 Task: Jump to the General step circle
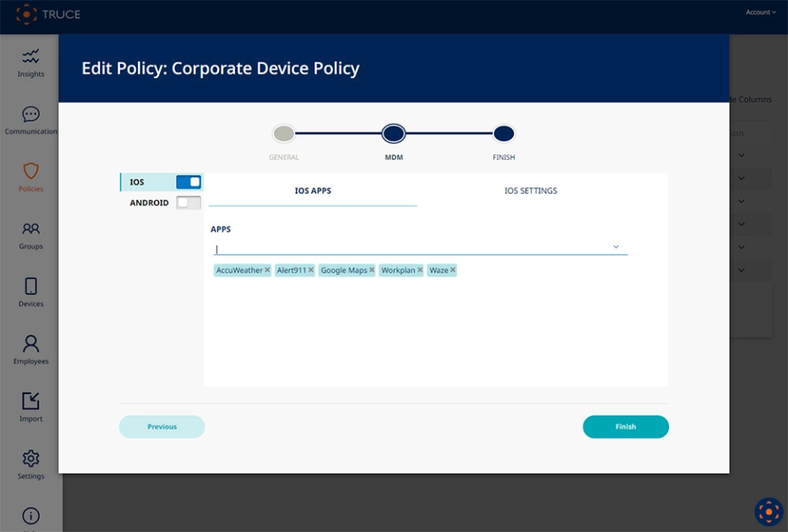[x=283, y=134]
